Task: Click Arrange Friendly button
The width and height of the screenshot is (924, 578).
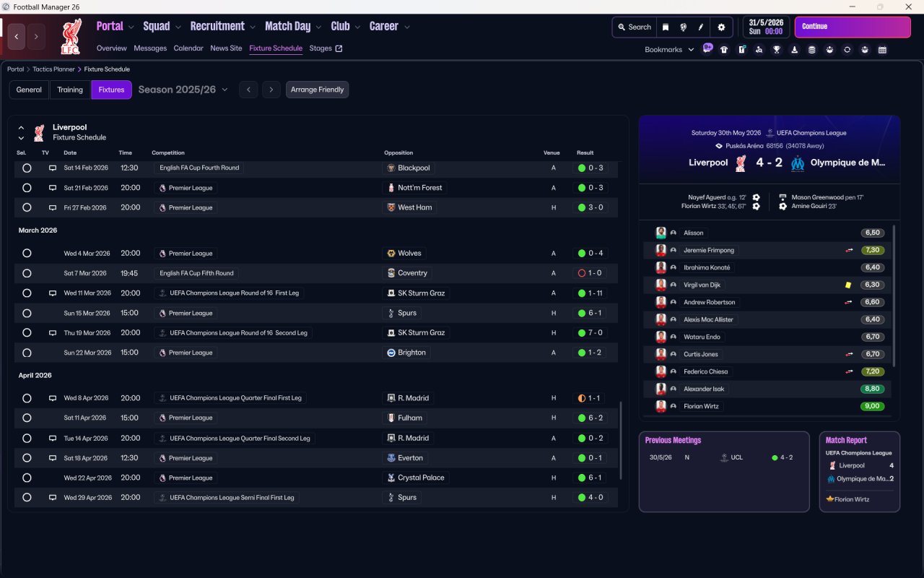Action: tap(318, 90)
